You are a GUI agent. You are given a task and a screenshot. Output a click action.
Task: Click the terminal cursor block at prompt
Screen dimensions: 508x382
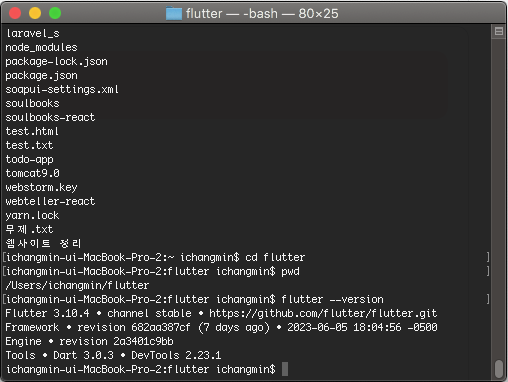(285, 369)
